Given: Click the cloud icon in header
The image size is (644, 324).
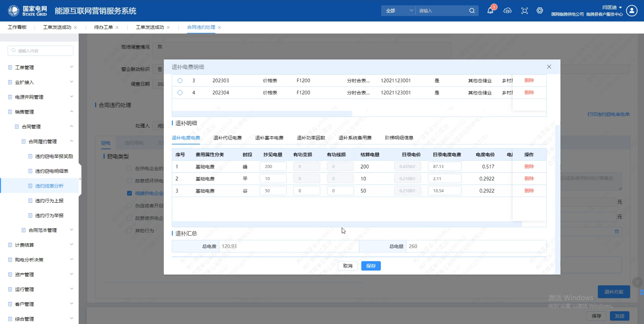Looking at the screenshot, I should 507,11.
